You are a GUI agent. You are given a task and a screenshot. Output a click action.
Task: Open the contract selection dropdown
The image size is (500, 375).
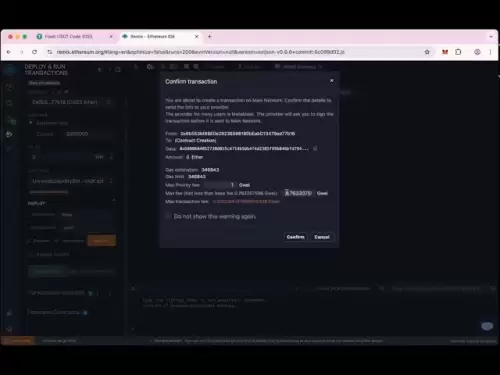[71, 181]
